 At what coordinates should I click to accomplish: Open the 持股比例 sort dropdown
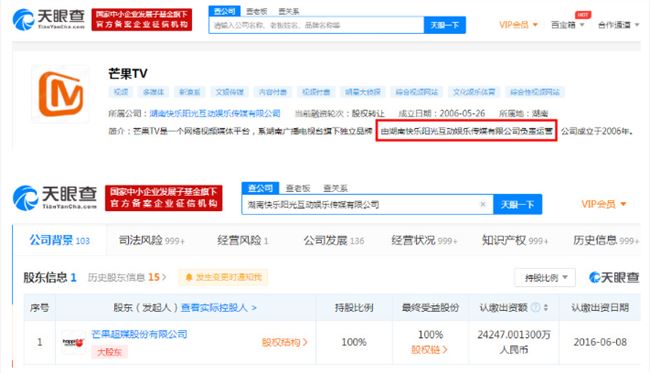(x=545, y=277)
